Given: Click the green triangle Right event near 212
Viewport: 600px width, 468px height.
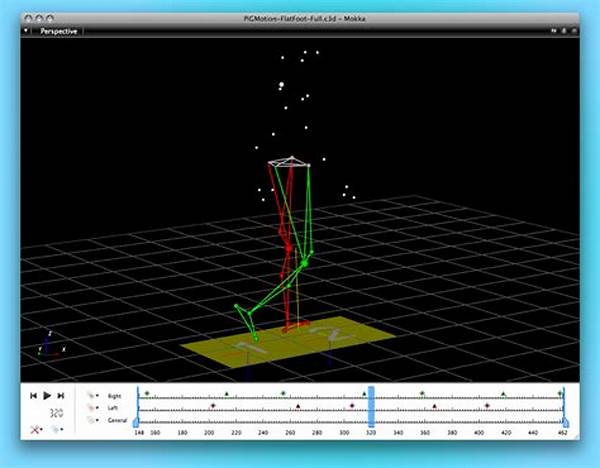Looking at the screenshot, I should point(226,394).
